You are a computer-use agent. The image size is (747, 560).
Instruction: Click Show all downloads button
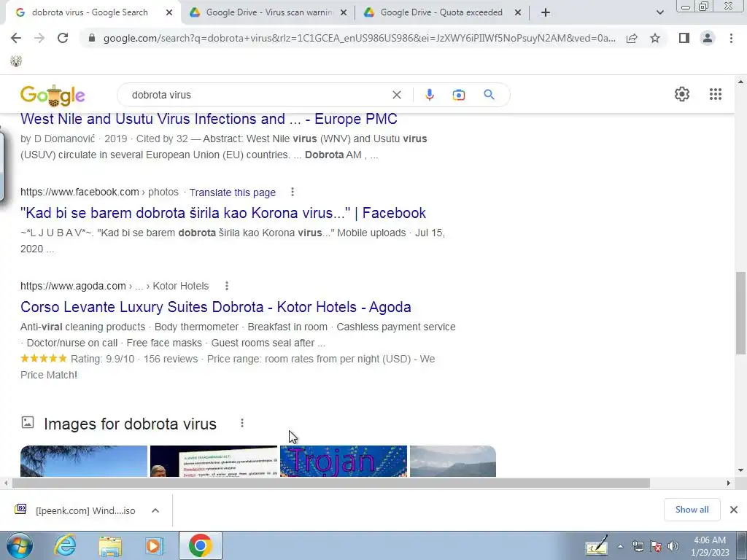[x=692, y=510]
